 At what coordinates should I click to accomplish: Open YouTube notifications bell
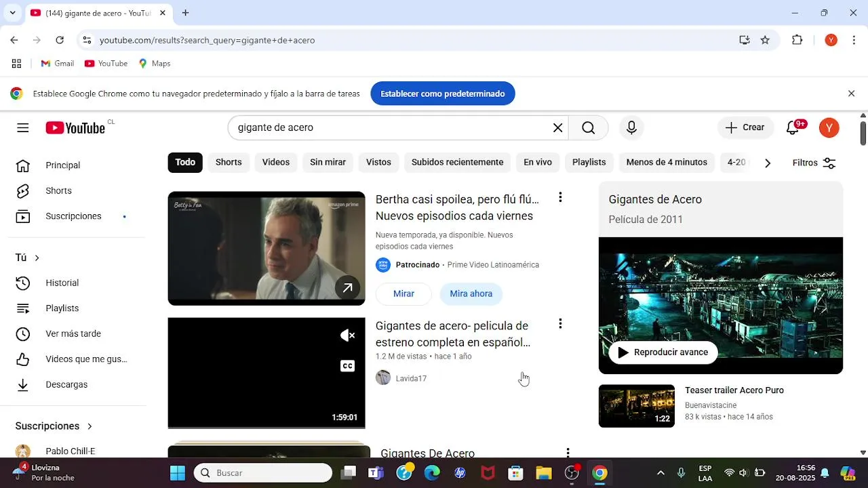(793, 127)
